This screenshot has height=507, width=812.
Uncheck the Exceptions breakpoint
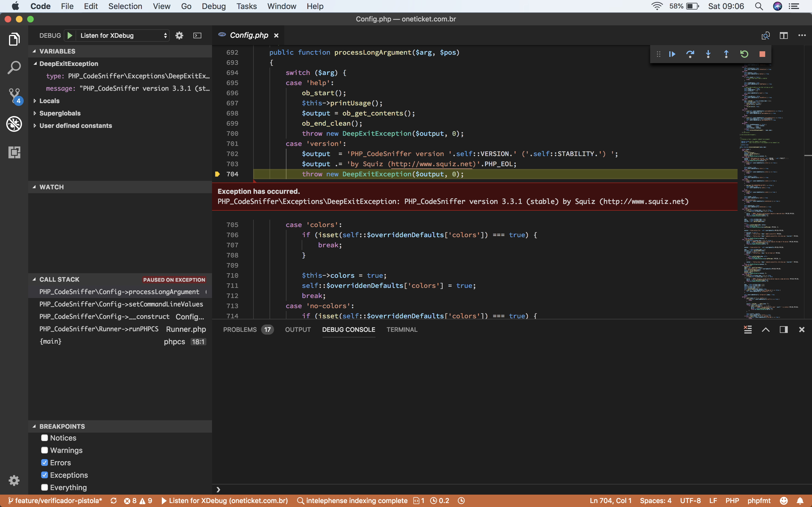point(45,475)
